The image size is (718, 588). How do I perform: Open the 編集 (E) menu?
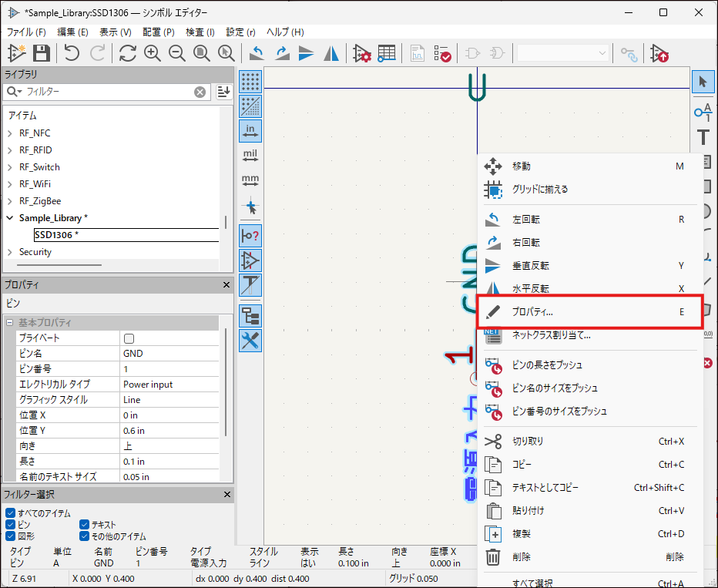(x=72, y=32)
